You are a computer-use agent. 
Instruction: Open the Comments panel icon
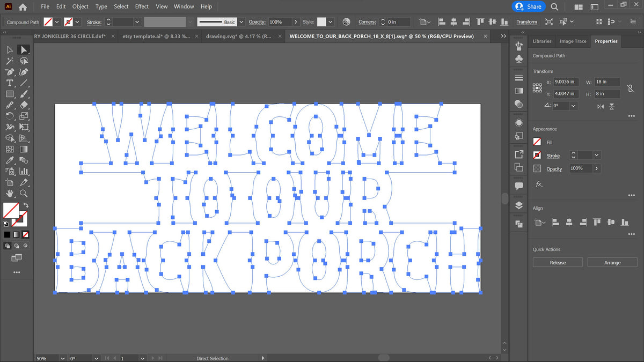(518, 186)
